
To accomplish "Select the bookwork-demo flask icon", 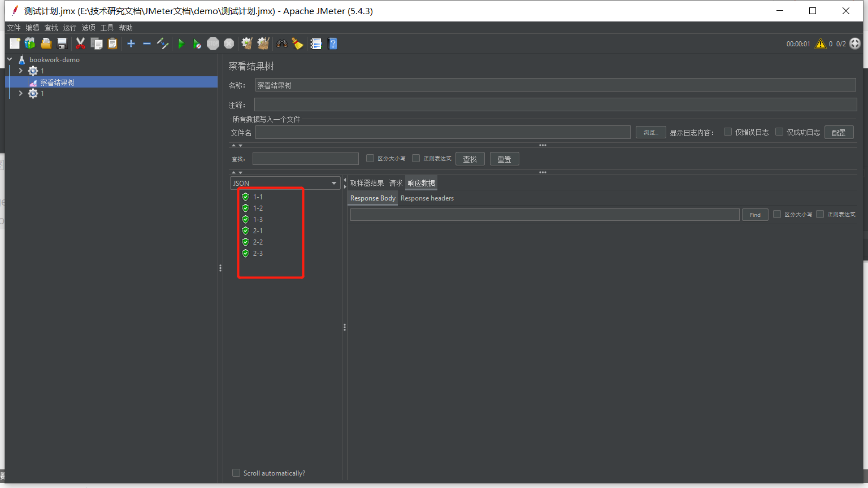I will click(x=22, y=59).
